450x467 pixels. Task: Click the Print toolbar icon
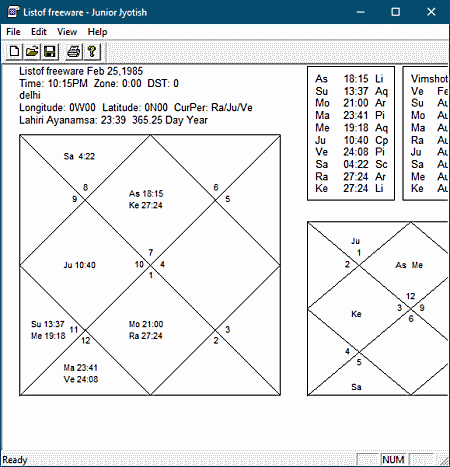pos(74,52)
